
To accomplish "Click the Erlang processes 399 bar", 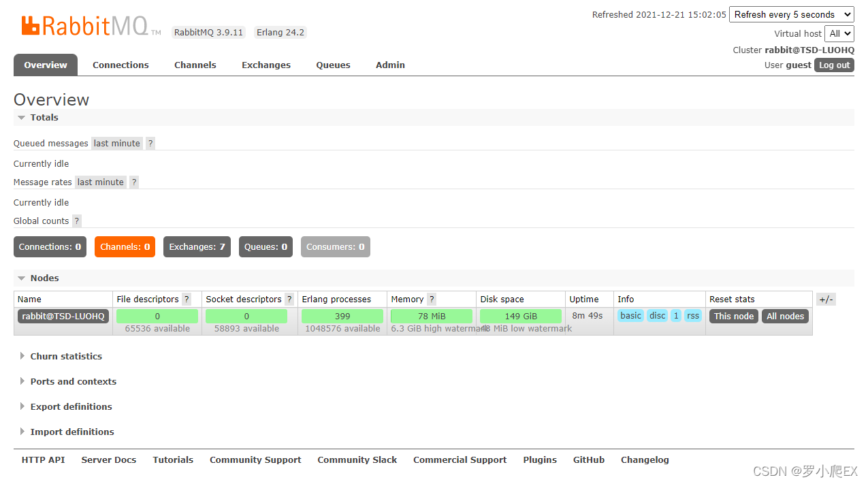I will [x=342, y=317].
